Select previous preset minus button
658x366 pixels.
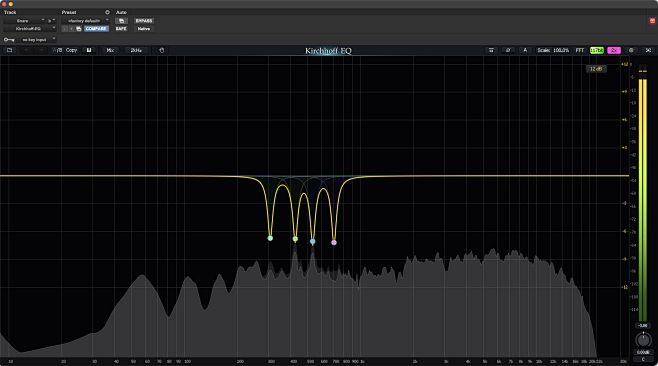pyautogui.click(x=64, y=29)
